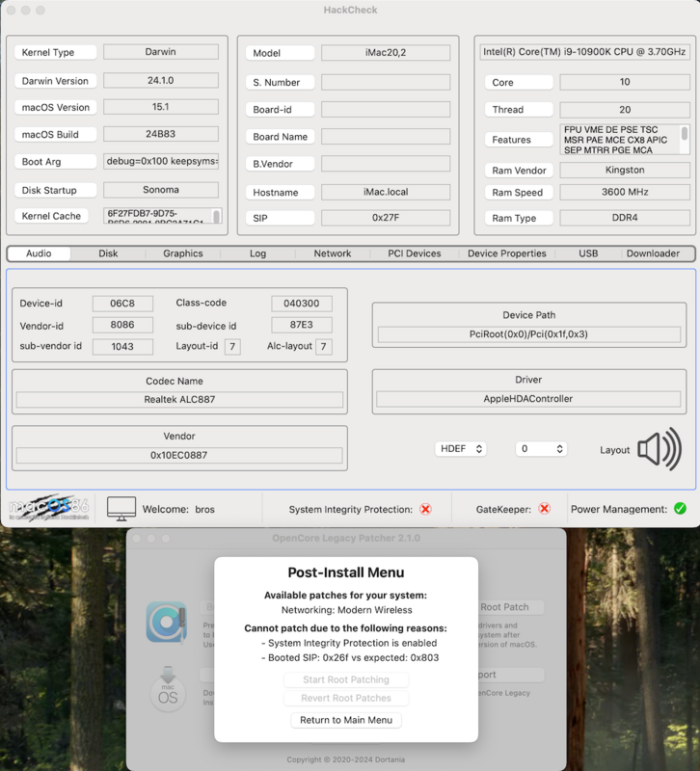Click the Class-code value 040300
700x771 pixels.
coord(302,304)
